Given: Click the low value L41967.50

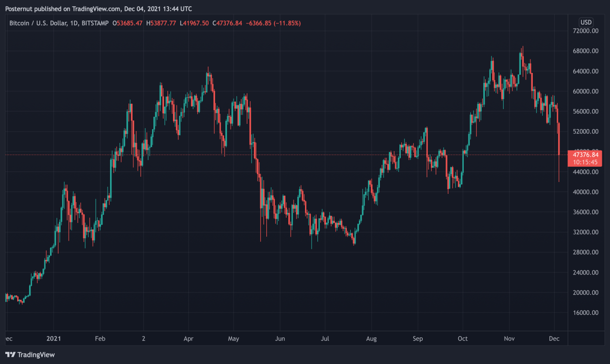Looking at the screenshot, I should click(194, 23).
